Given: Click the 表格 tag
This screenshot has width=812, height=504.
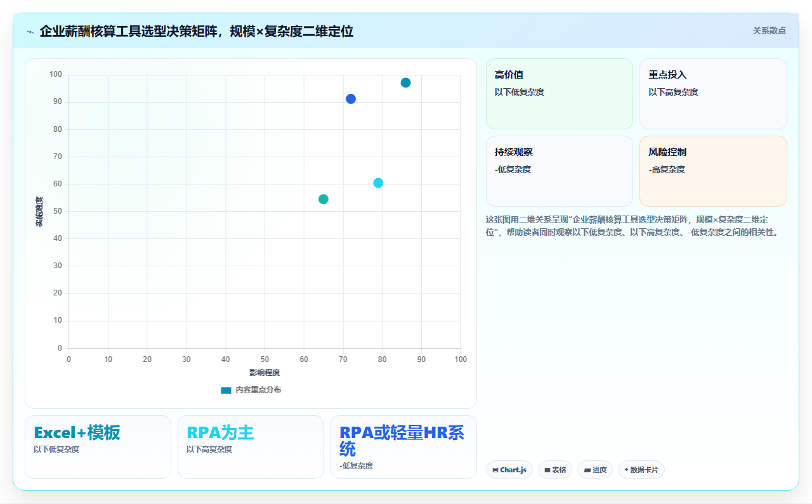Looking at the screenshot, I should [x=555, y=470].
